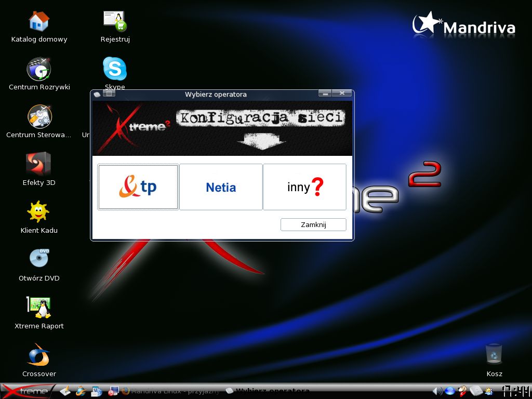
Task: Click the white disk tray icon
Action: (x=476, y=391)
